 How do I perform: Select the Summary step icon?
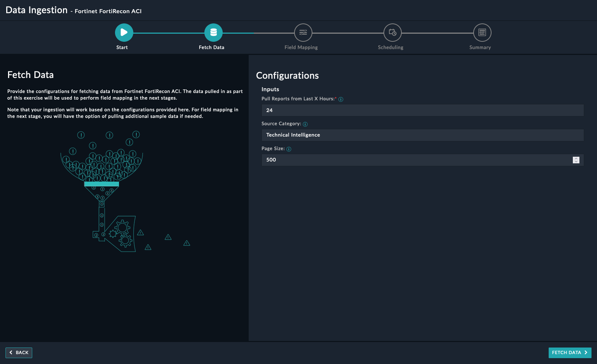tap(482, 33)
